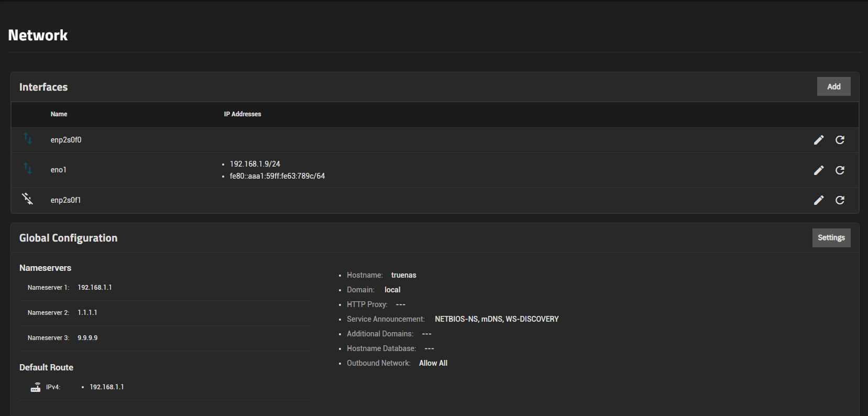Click Nameserver 3 value 9.9.9.9
Image resolution: width=868 pixels, height=416 pixels.
(87, 338)
